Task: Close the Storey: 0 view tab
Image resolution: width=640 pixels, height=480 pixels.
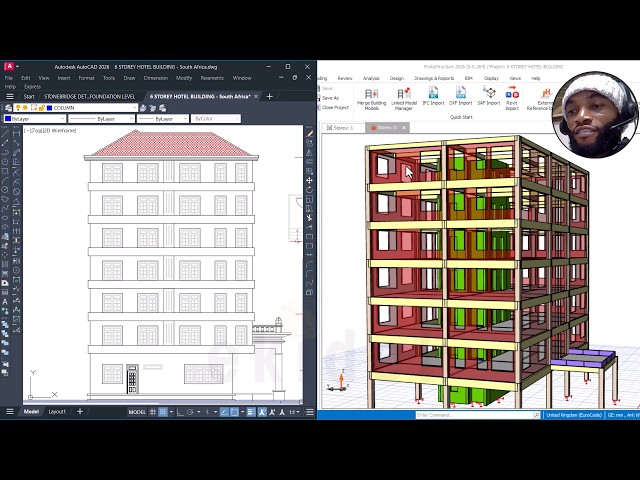Action: (404, 128)
